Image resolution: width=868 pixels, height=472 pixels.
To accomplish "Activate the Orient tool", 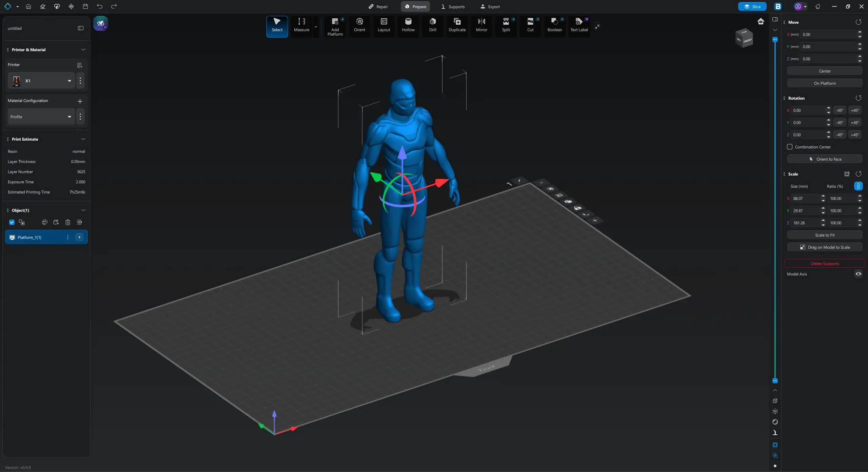I will click(359, 26).
